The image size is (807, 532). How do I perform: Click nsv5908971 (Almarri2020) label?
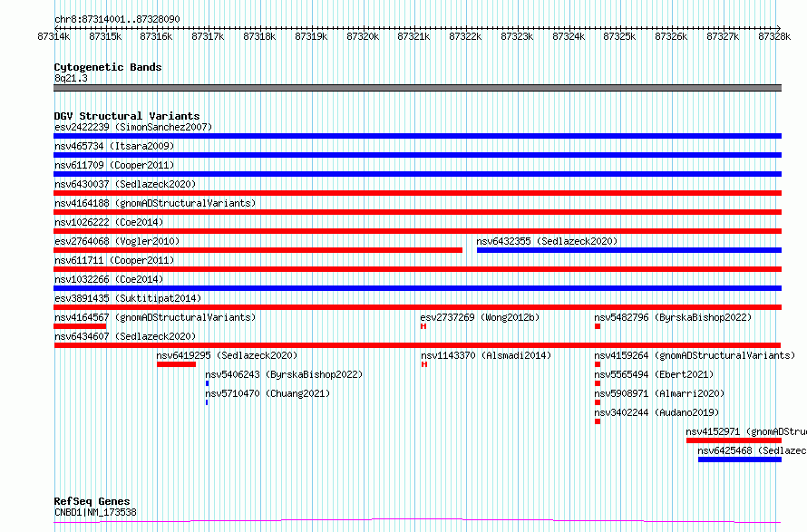tap(659, 393)
